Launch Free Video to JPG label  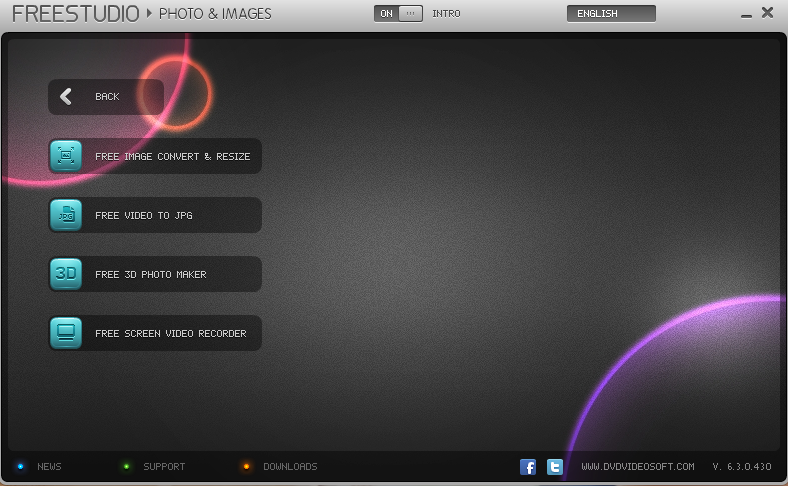[144, 216]
